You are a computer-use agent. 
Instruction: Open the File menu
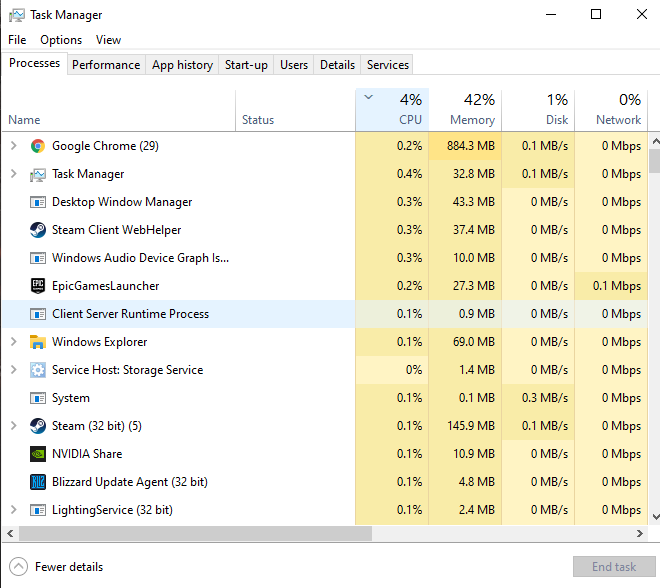click(17, 40)
